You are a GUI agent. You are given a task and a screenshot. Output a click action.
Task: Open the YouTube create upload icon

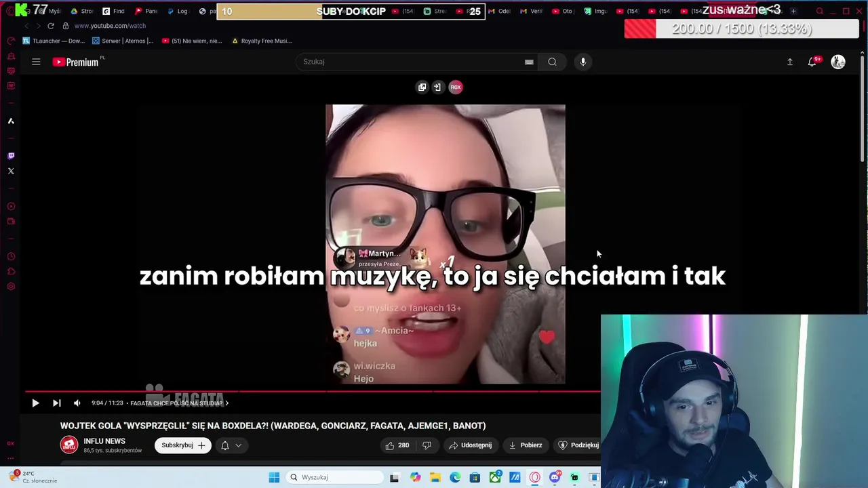pyautogui.click(x=789, y=62)
